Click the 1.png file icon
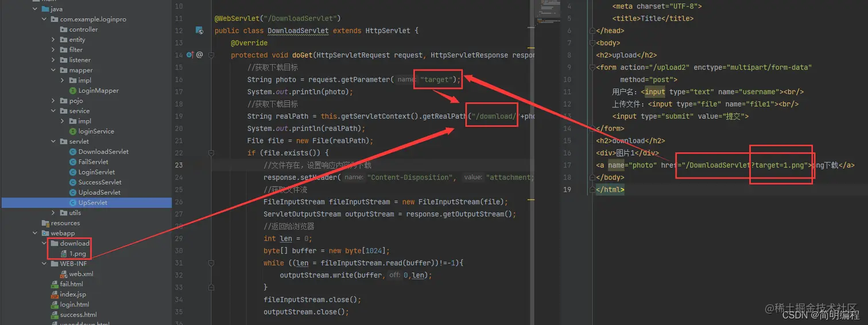 64,254
